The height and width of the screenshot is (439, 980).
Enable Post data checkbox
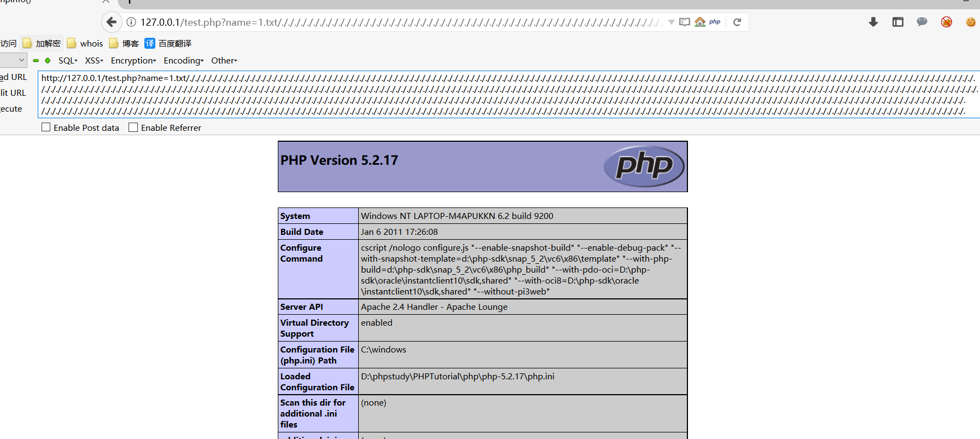click(46, 127)
